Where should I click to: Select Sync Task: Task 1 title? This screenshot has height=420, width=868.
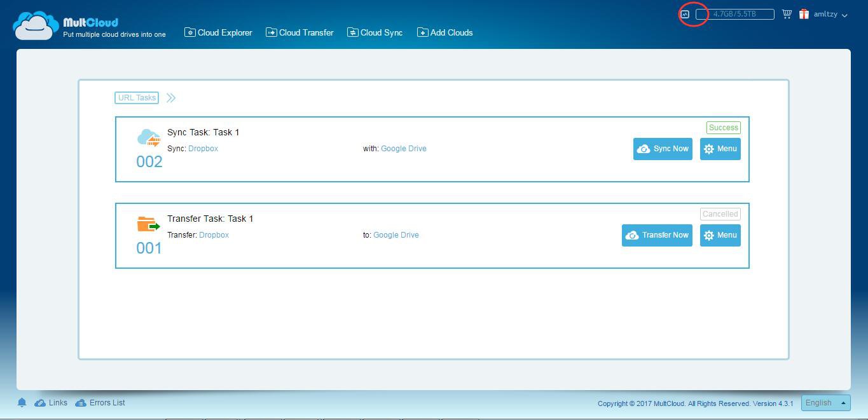pyautogui.click(x=203, y=132)
